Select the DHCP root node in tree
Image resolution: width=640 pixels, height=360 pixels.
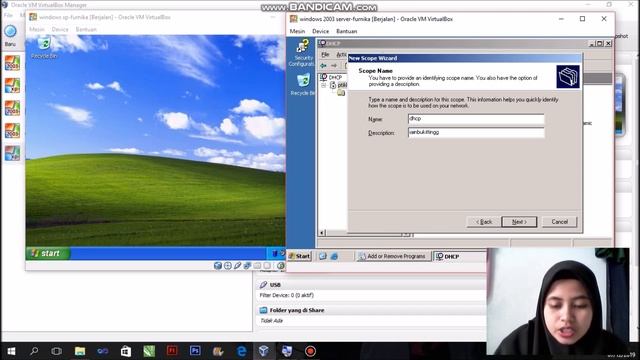331,77
